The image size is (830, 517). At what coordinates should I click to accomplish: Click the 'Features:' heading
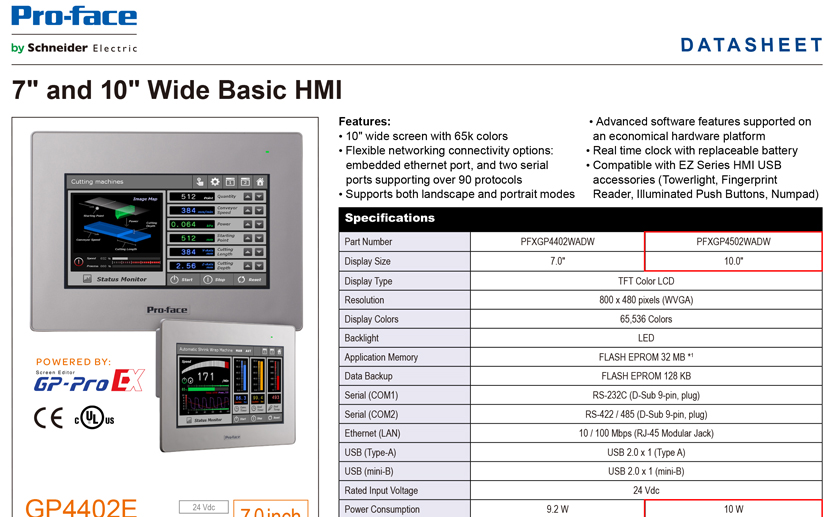pos(364,121)
